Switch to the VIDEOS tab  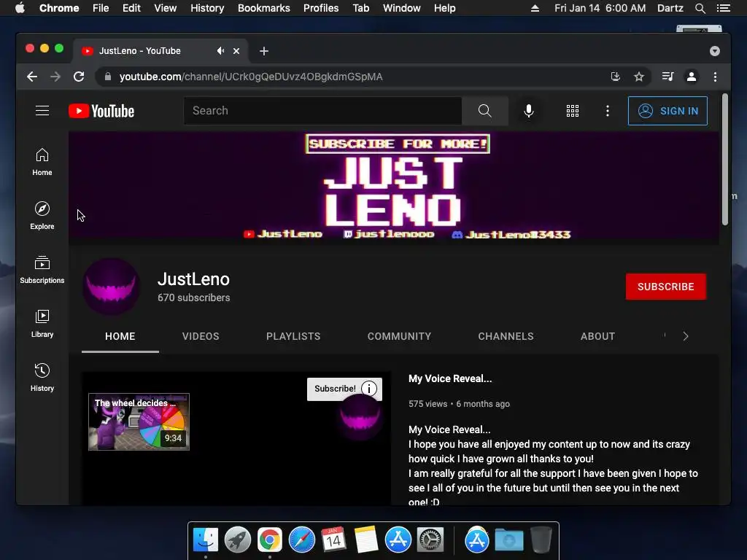201,336
